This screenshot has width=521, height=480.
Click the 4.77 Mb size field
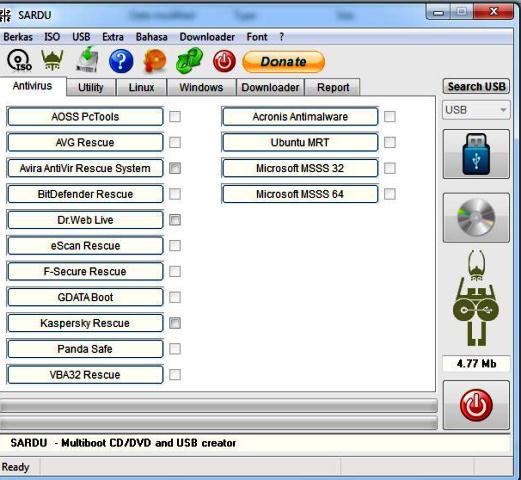point(476,363)
